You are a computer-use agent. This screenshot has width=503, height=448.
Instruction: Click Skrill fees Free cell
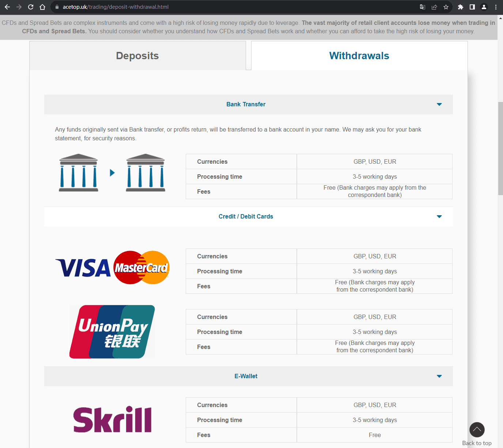tap(375, 435)
